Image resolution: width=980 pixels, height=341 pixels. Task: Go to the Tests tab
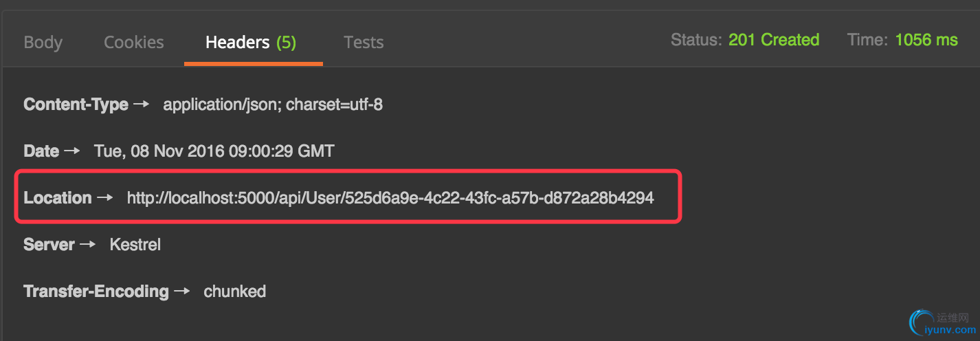(x=364, y=43)
